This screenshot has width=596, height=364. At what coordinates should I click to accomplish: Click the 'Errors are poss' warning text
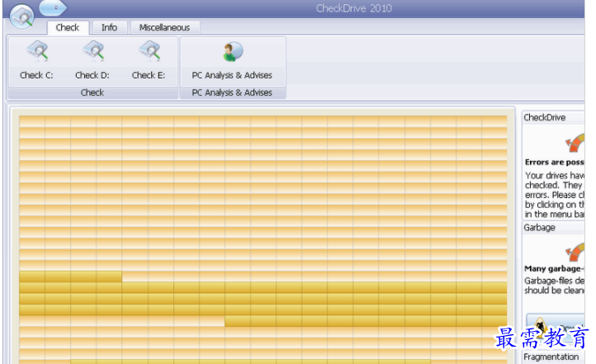tap(554, 163)
